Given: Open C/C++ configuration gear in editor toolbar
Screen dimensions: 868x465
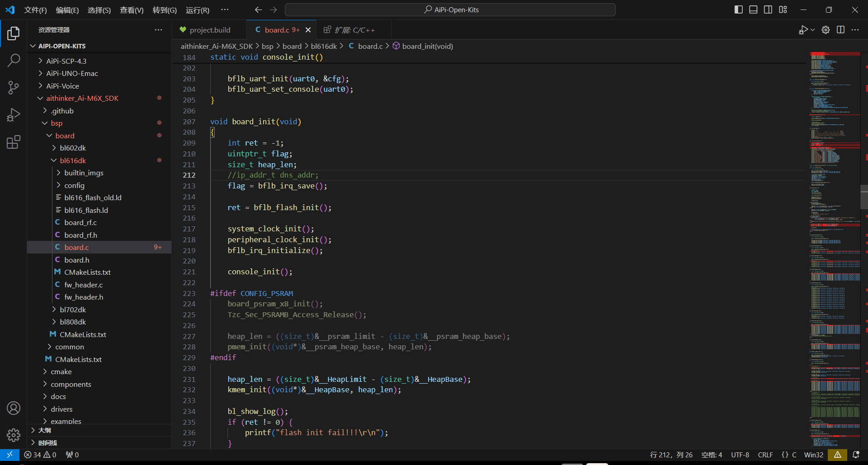Looking at the screenshot, I should [x=826, y=30].
